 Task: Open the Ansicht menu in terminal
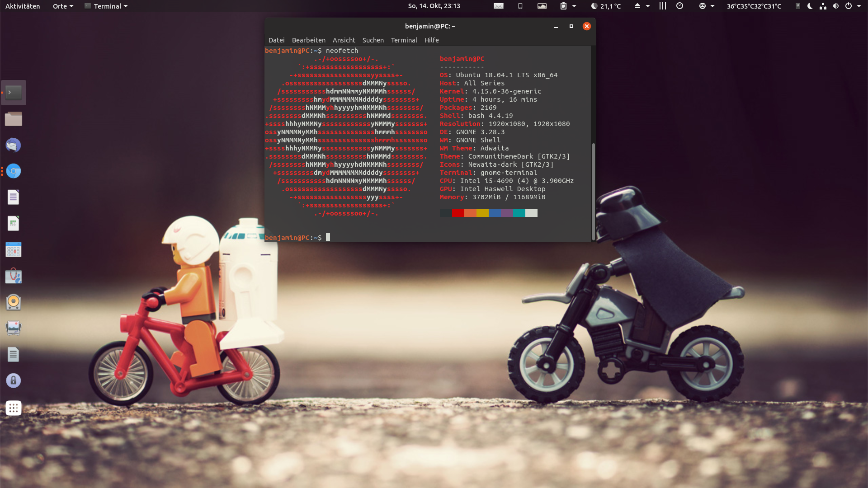pyautogui.click(x=344, y=40)
